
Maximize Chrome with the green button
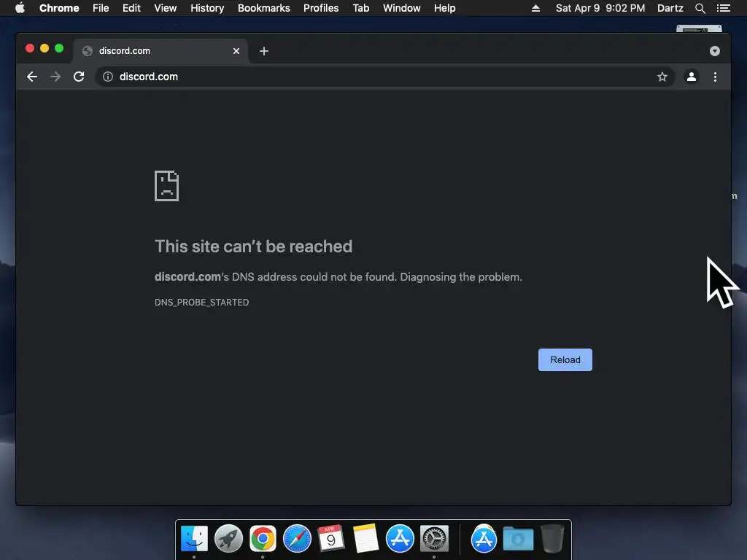point(59,48)
